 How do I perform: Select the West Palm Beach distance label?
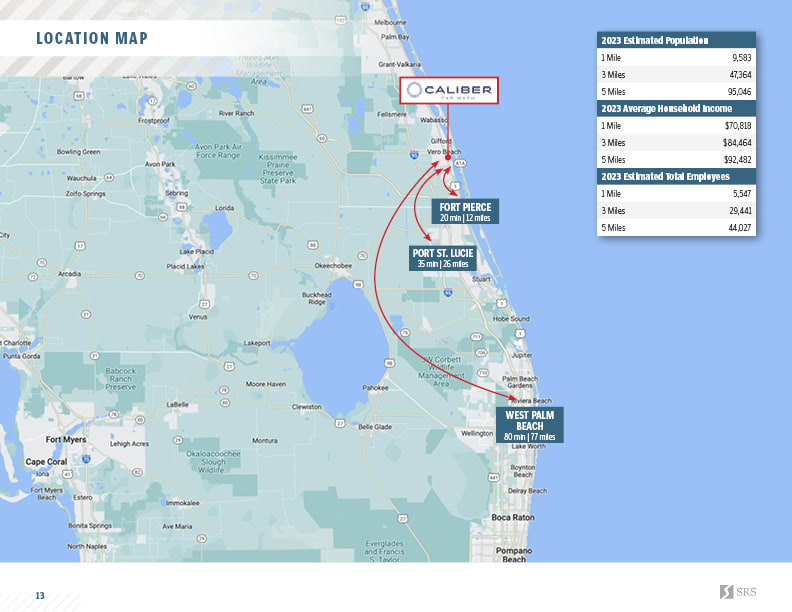tap(529, 425)
